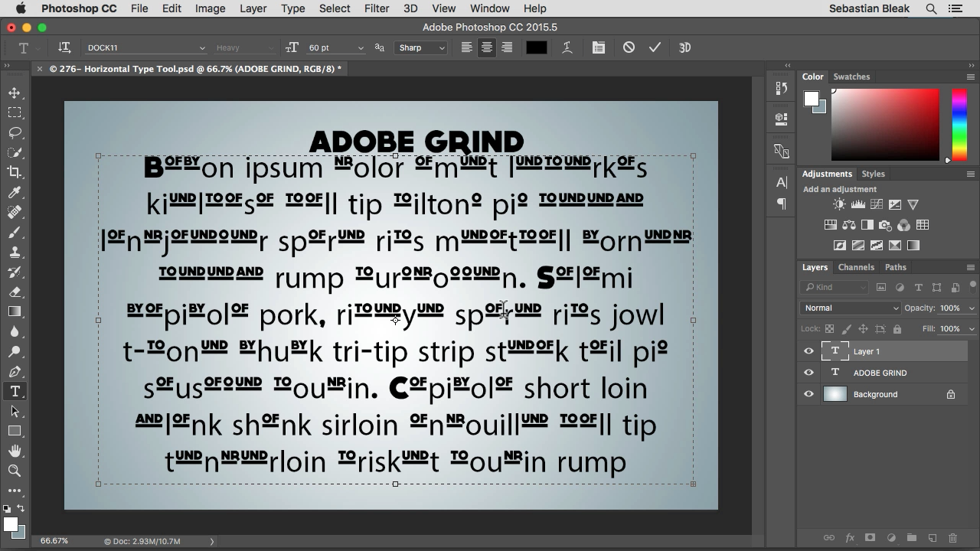
Task: Select the Hand tool
Action: pyautogui.click(x=15, y=451)
